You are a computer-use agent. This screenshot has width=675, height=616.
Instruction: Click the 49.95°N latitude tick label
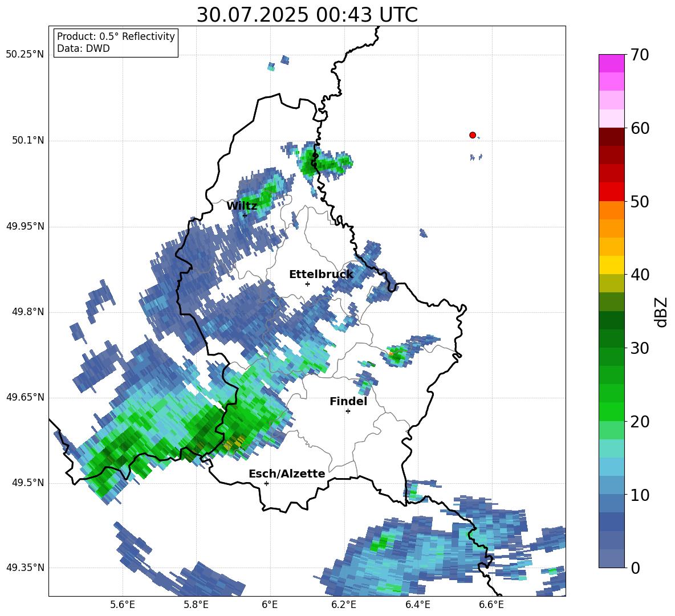coord(25,226)
